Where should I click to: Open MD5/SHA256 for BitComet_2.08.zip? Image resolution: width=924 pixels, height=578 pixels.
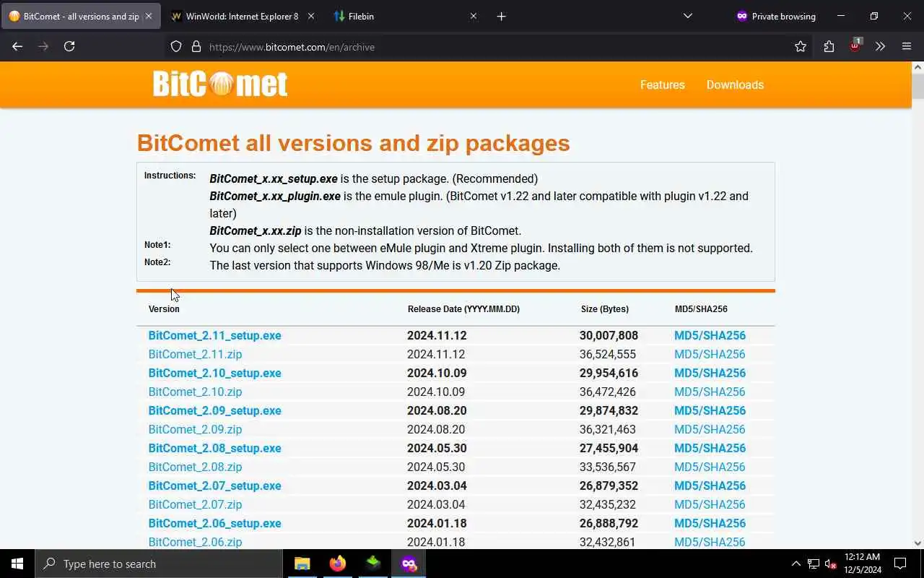point(710,467)
